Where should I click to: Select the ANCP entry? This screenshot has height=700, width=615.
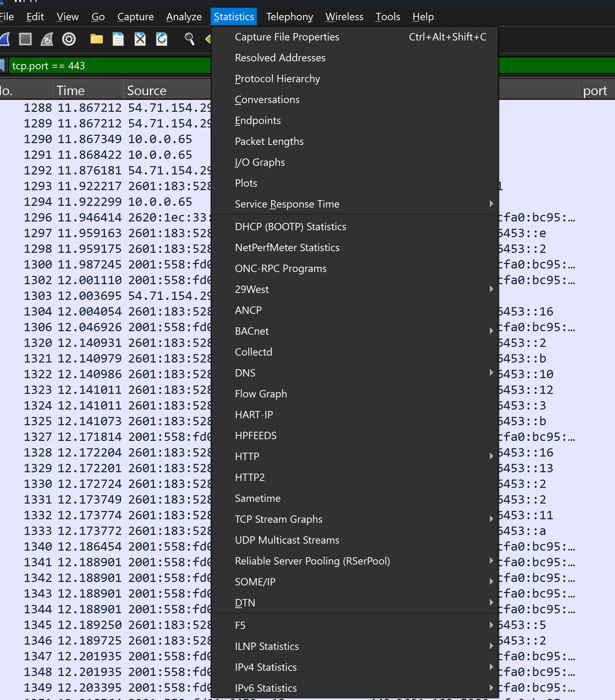coord(355,310)
